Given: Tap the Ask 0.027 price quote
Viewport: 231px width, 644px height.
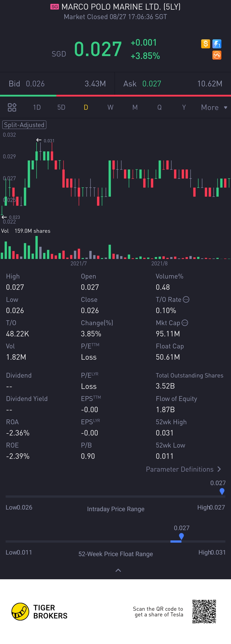Looking at the screenshot, I should 152,84.
